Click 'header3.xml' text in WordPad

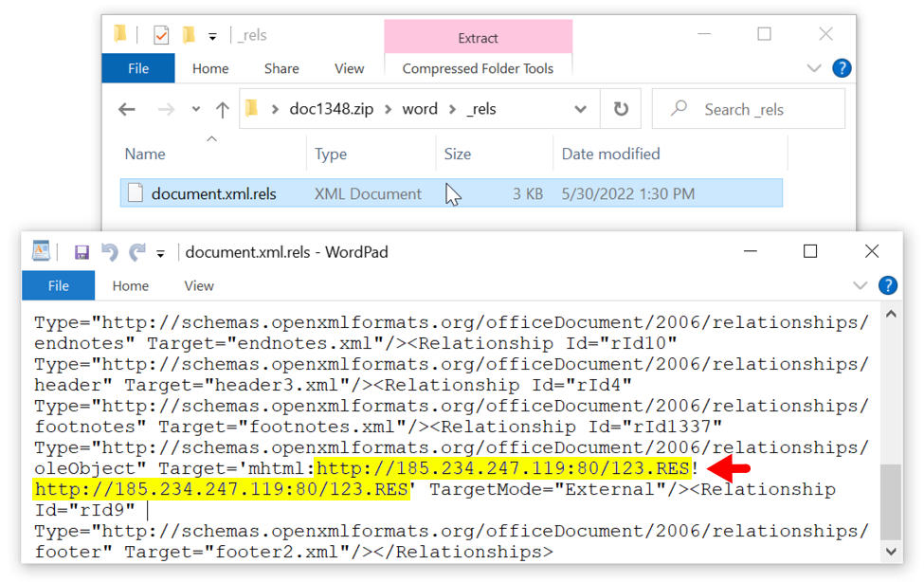(x=277, y=385)
